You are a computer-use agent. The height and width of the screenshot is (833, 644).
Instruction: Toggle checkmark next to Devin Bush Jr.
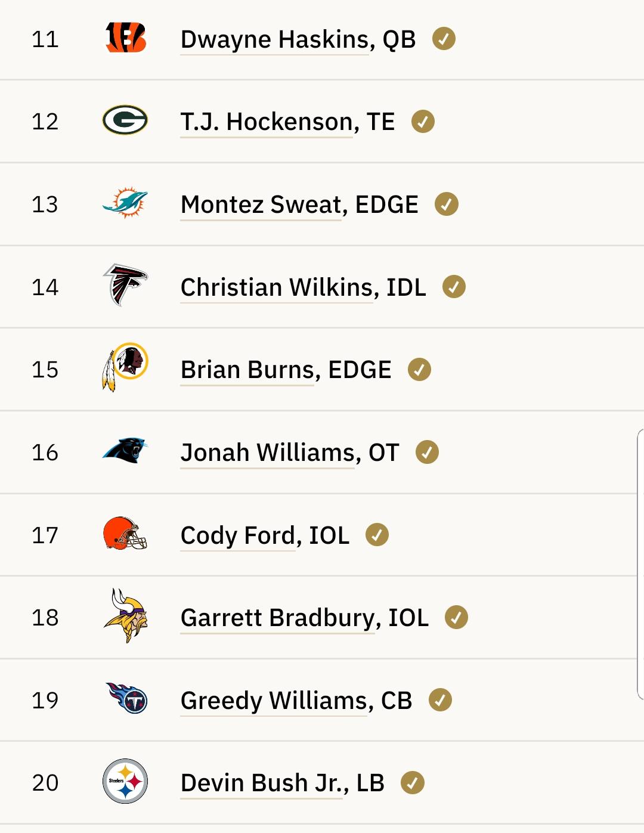pos(413,783)
